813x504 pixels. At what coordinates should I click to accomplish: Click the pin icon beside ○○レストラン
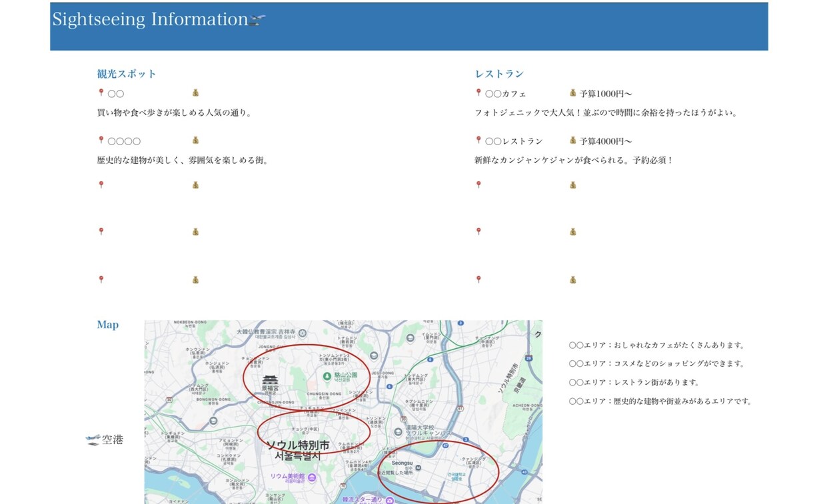(x=478, y=140)
